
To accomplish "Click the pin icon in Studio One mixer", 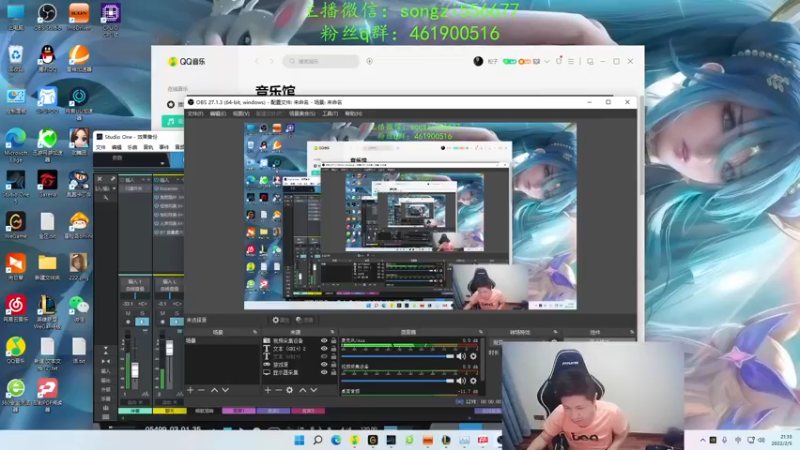I will click(x=112, y=179).
